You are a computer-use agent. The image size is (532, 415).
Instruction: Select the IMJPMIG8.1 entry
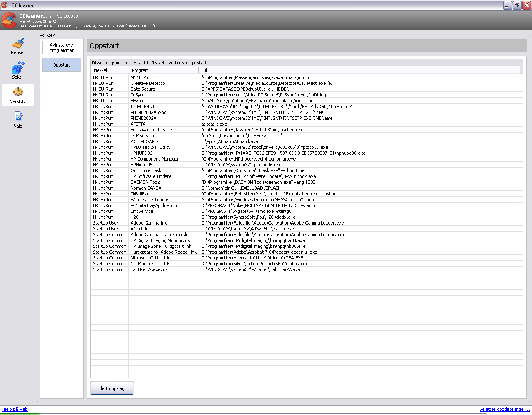(306, 106)
